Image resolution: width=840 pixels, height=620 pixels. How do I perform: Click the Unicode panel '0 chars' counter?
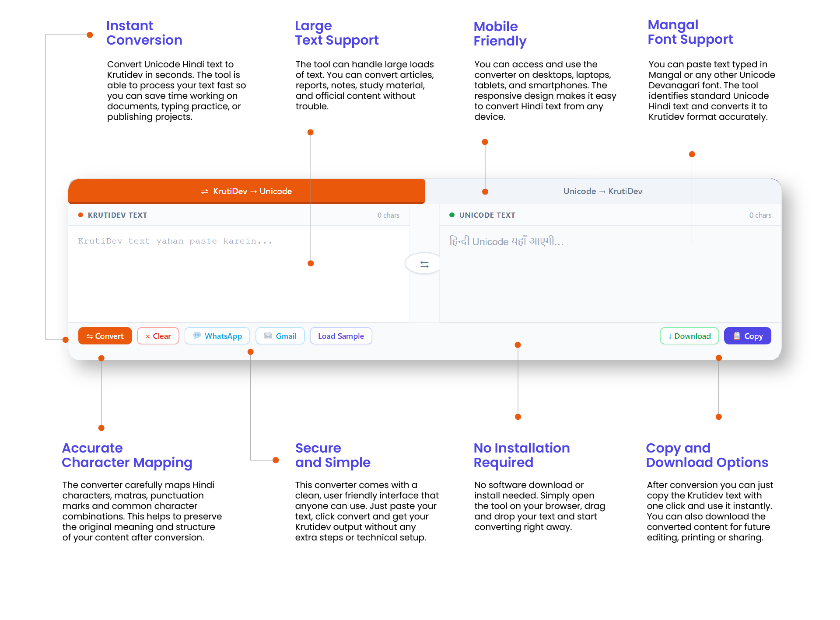click(x=760, y=215)
